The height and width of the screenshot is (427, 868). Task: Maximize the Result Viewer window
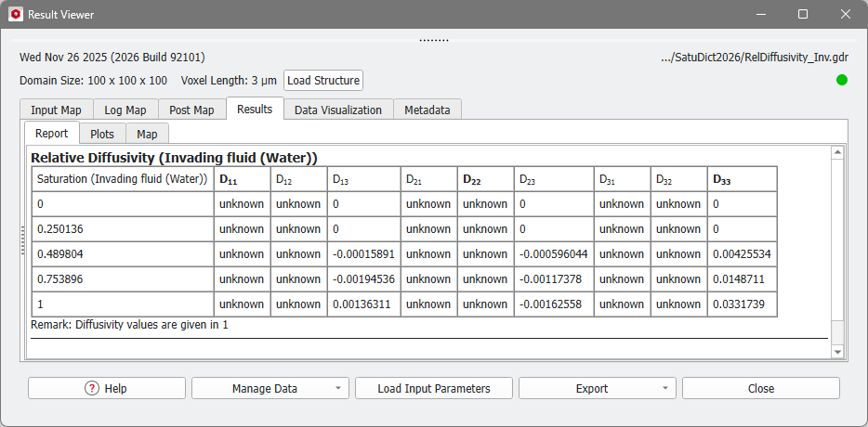coord(802,15)
